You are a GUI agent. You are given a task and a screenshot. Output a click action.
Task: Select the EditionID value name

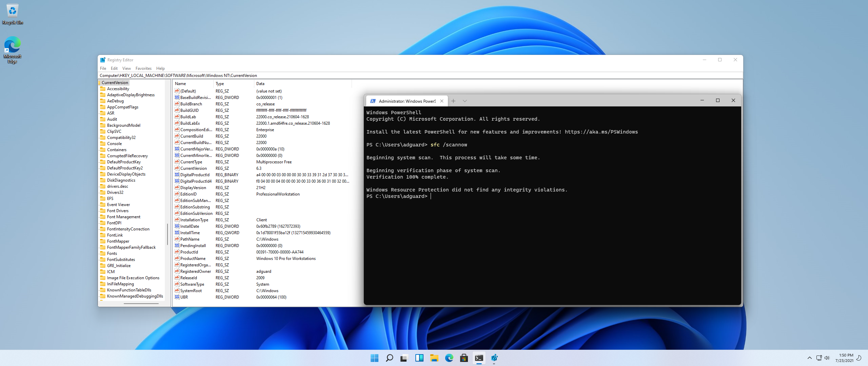189,194
